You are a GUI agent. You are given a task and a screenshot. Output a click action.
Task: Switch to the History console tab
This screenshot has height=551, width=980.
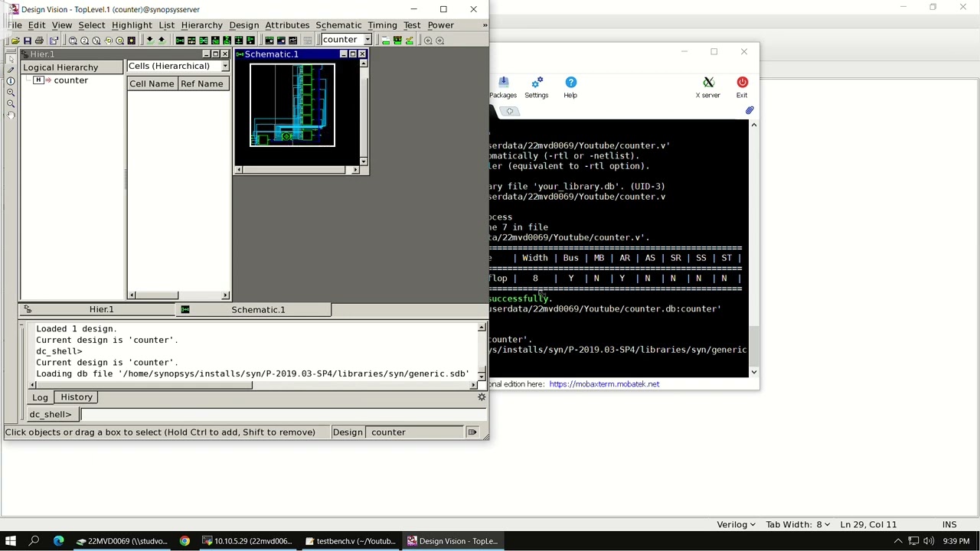coord(77,397)
